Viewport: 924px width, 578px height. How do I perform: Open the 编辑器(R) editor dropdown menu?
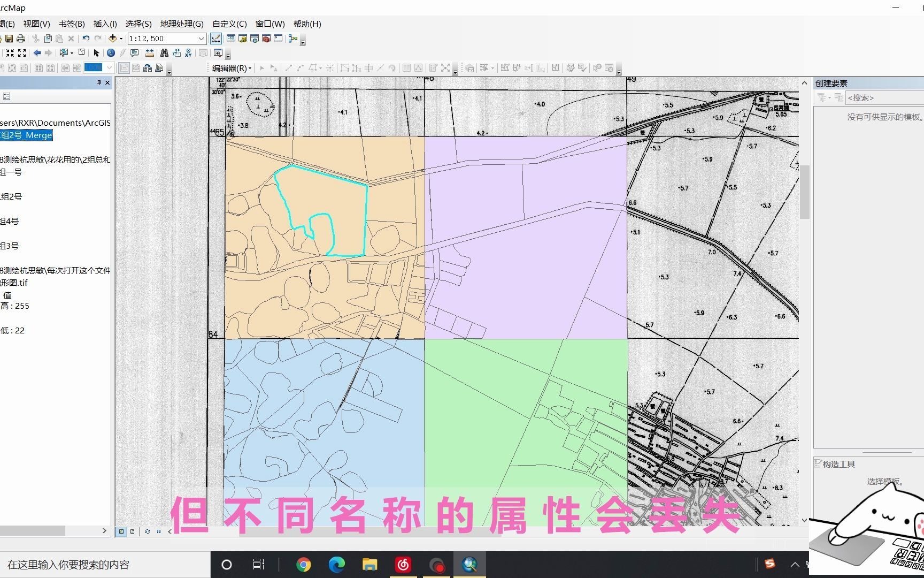[x=232, y=68]
